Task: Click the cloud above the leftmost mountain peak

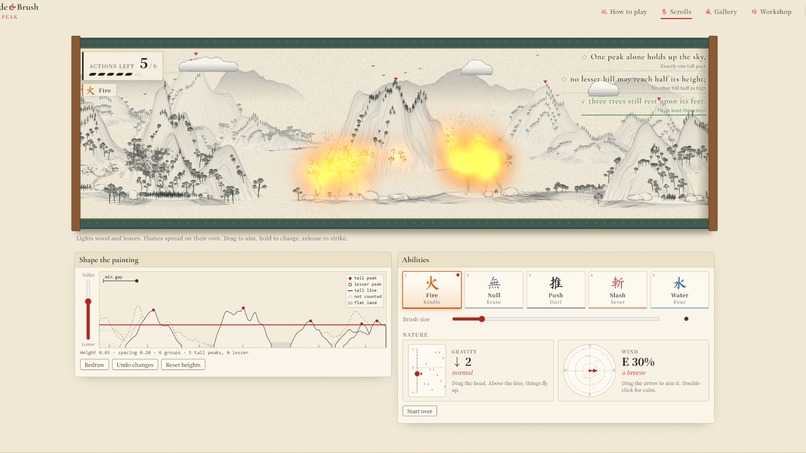Action: click(x=208, y=64)
